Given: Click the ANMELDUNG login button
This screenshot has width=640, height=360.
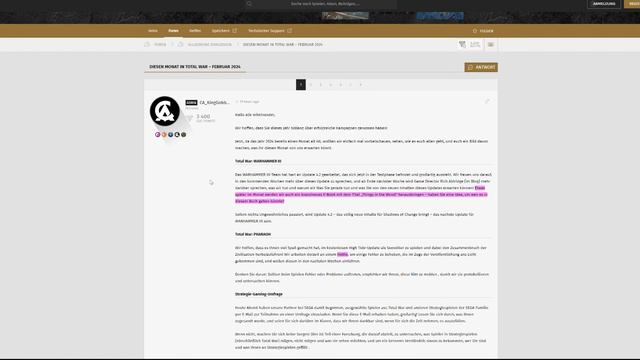Looking at the screenshot, I should 604,4.
